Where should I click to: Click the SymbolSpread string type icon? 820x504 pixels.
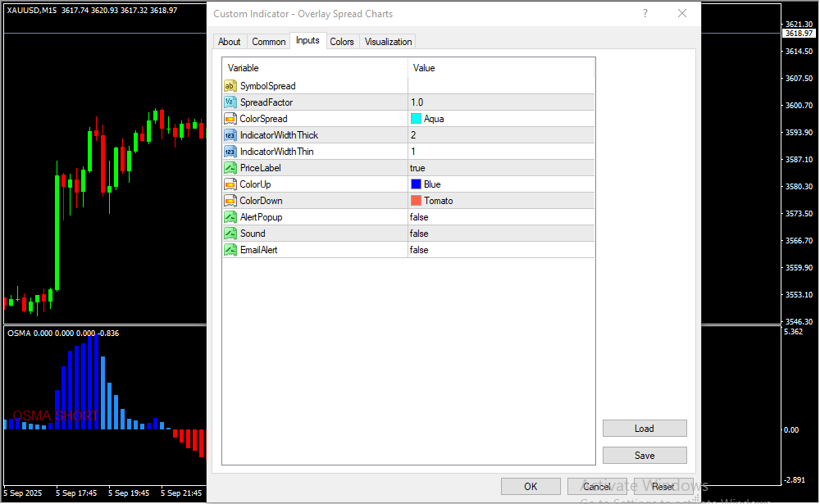click(230, 86)
